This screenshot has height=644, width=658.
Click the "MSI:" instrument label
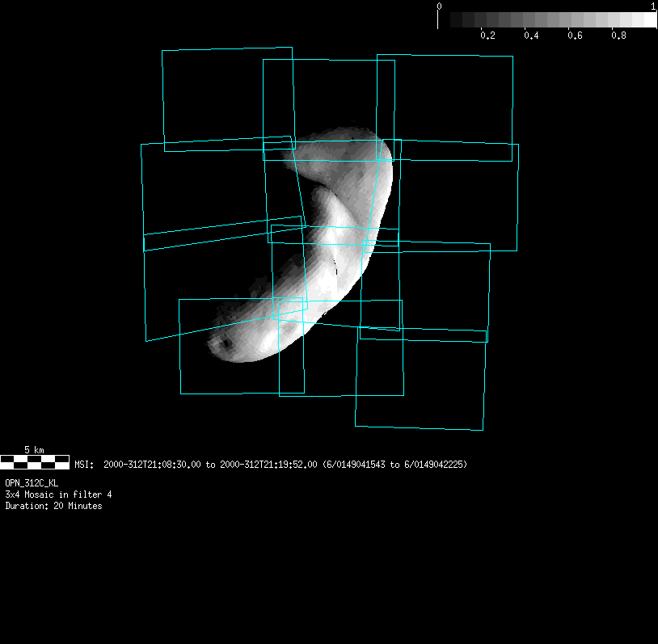point(84,465)
